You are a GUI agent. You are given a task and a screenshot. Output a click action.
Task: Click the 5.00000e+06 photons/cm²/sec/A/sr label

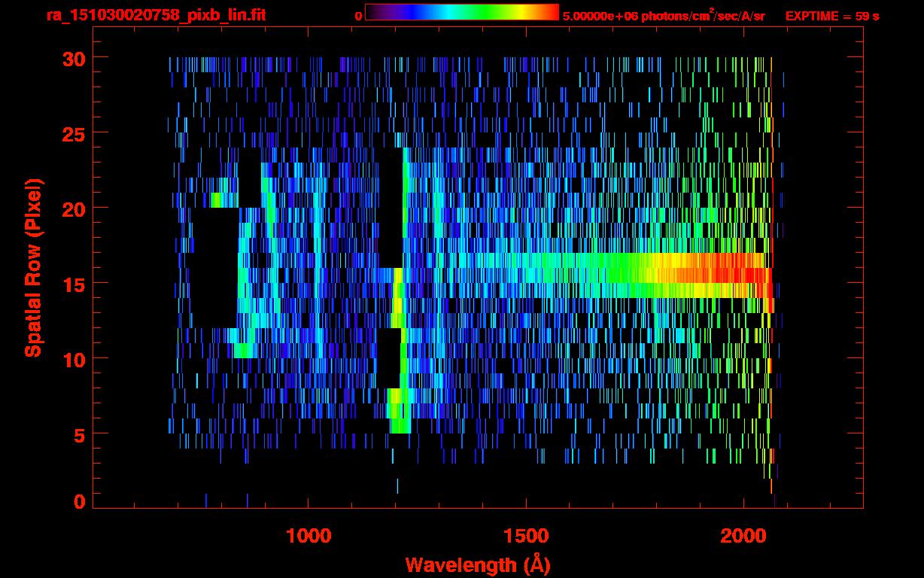pos(664,15)
